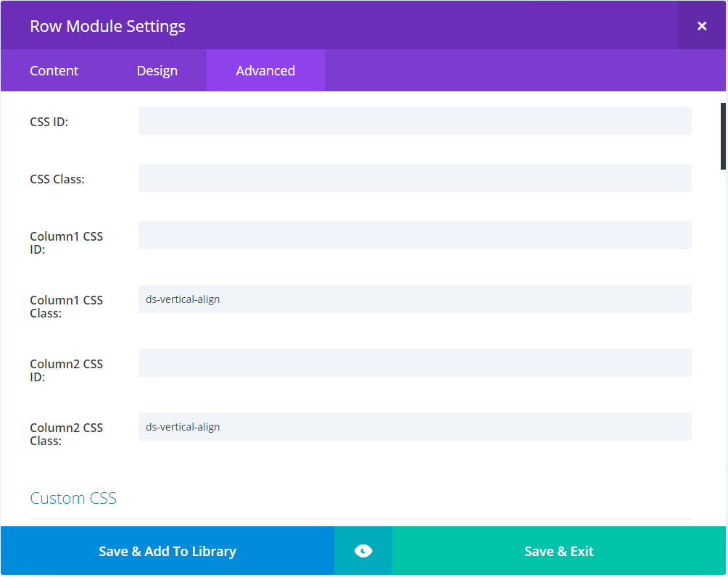The width and height of the screenshot is (728, 577).
Task: Click inside the Column2 CSS ID field
Action: 415,362
